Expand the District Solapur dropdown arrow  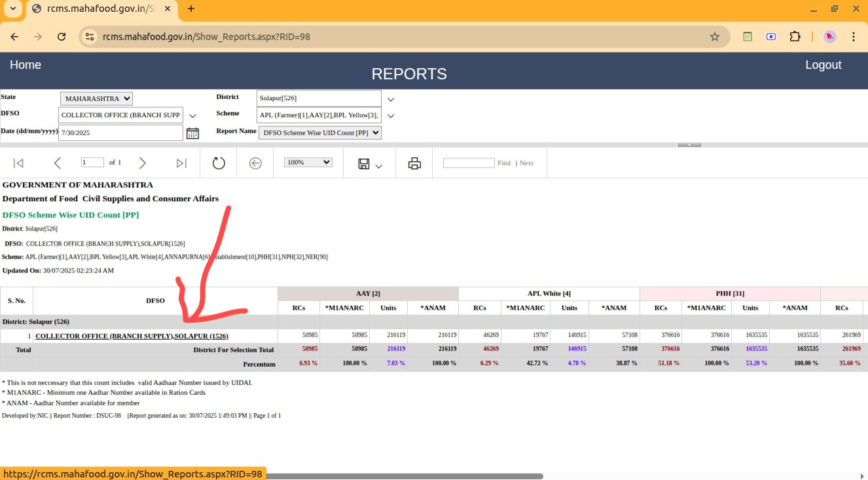tap(391, 100)
